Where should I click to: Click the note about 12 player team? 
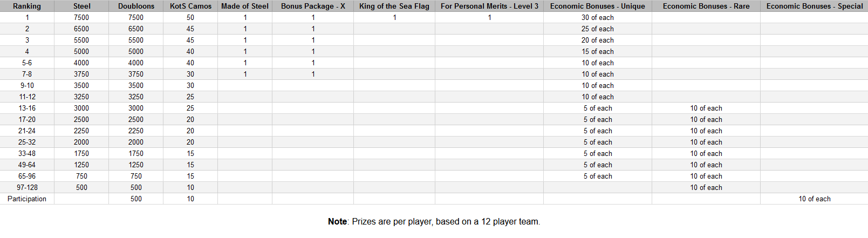(x=434, y=221)
